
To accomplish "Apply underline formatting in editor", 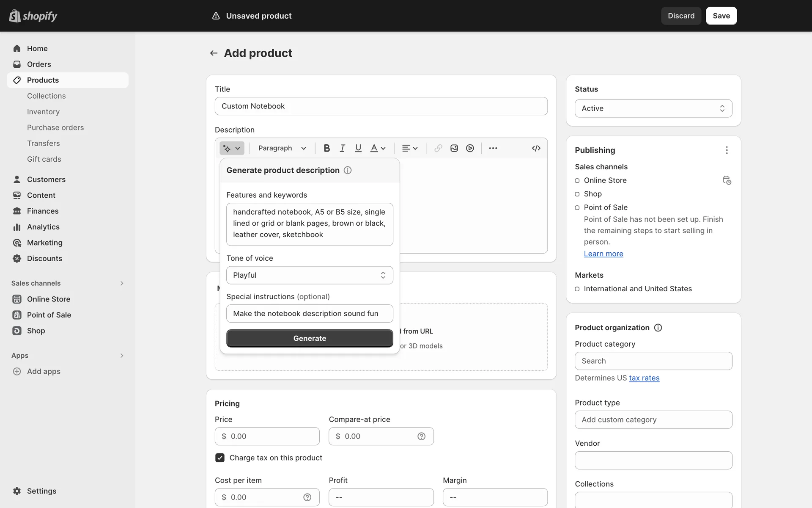I will (x=358, y=148).
